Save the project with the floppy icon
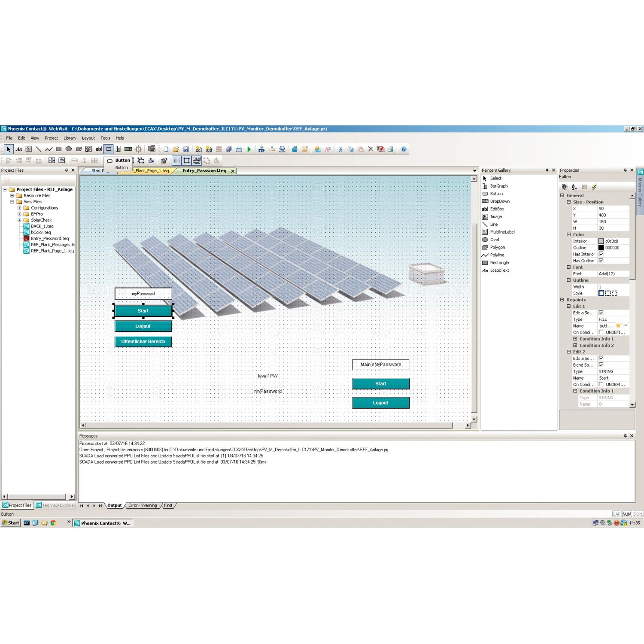644x644 pixels. (186, 149)
